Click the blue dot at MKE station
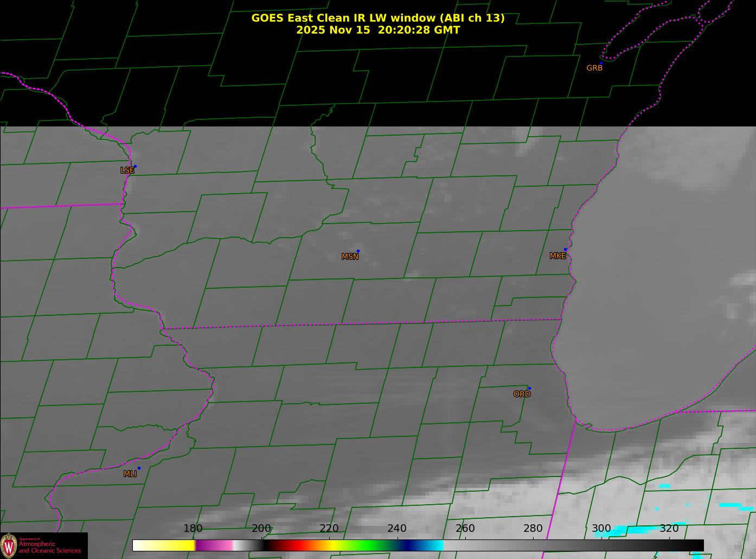 click(565, 250)
